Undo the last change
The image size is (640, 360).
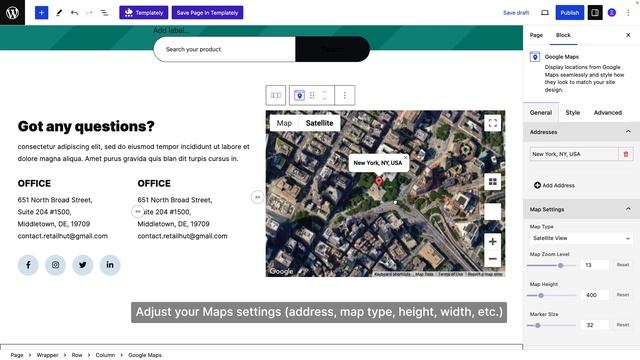pos(74,13)
